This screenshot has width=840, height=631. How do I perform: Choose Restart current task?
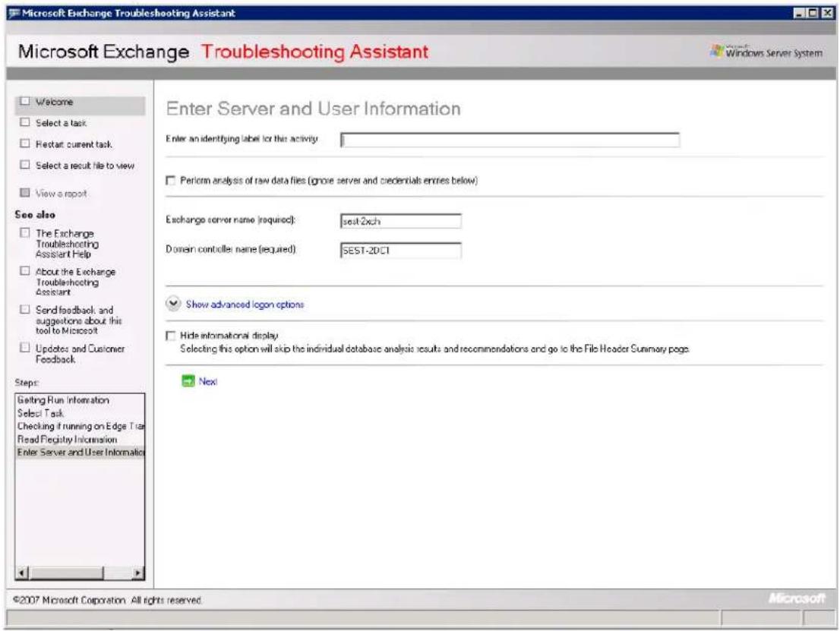pos(74,144)
